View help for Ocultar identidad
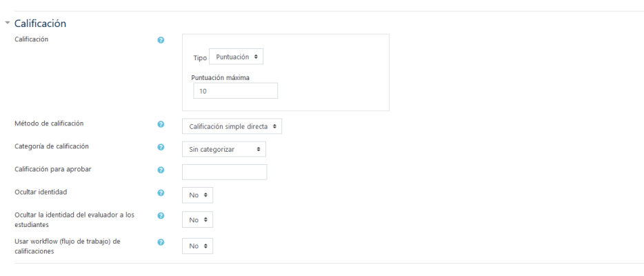Viewport: 644px width, 276px height. tap(161, 193)
